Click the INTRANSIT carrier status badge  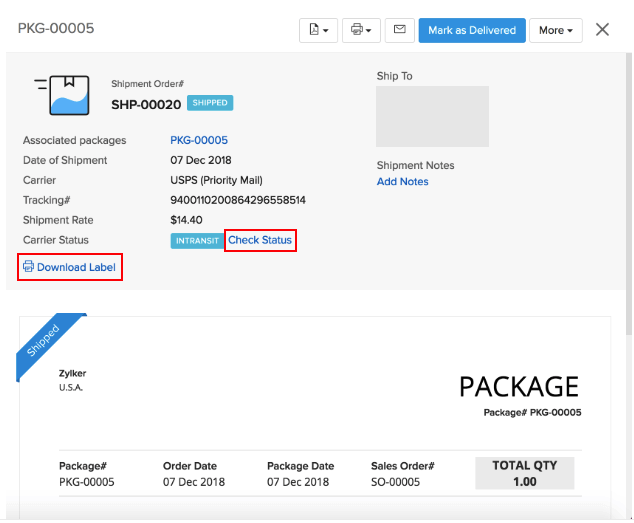point(197,240)
